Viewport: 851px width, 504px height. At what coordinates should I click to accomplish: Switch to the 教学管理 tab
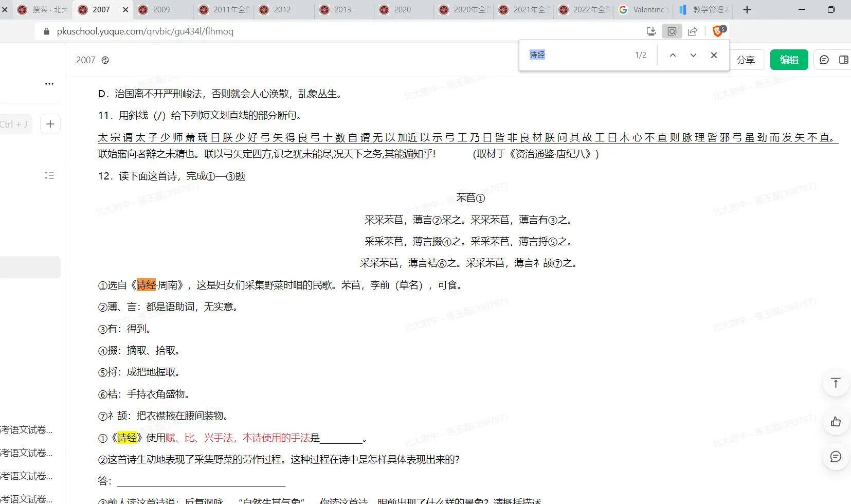coord(710,9)
